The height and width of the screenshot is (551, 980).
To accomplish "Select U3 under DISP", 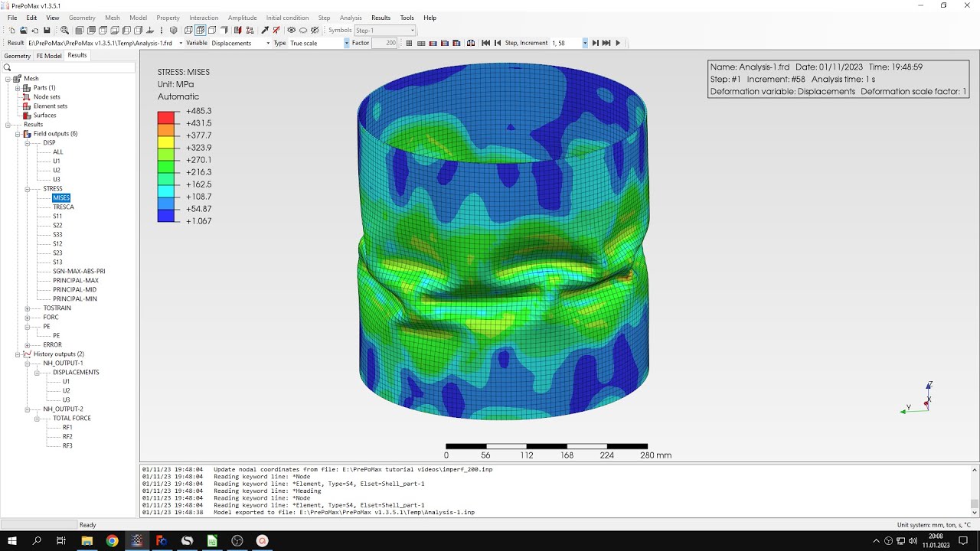I will coord(57,179).
